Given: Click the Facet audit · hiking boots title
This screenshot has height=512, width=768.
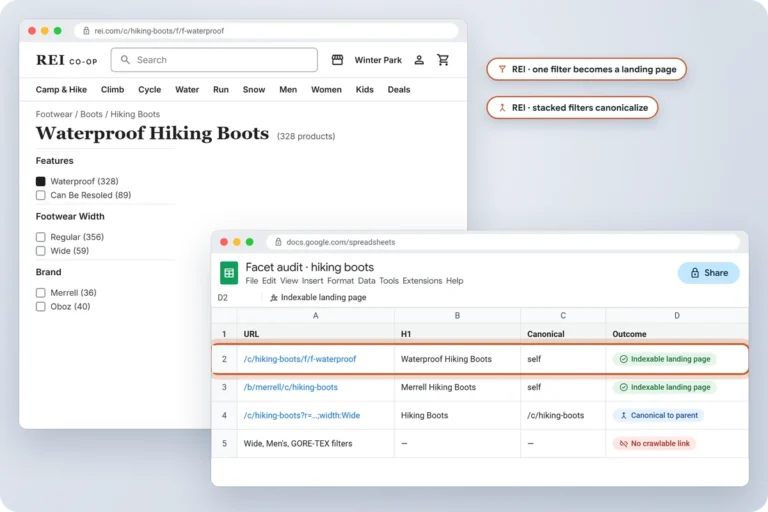Looking at the screenshot, I should coord(310,267).
